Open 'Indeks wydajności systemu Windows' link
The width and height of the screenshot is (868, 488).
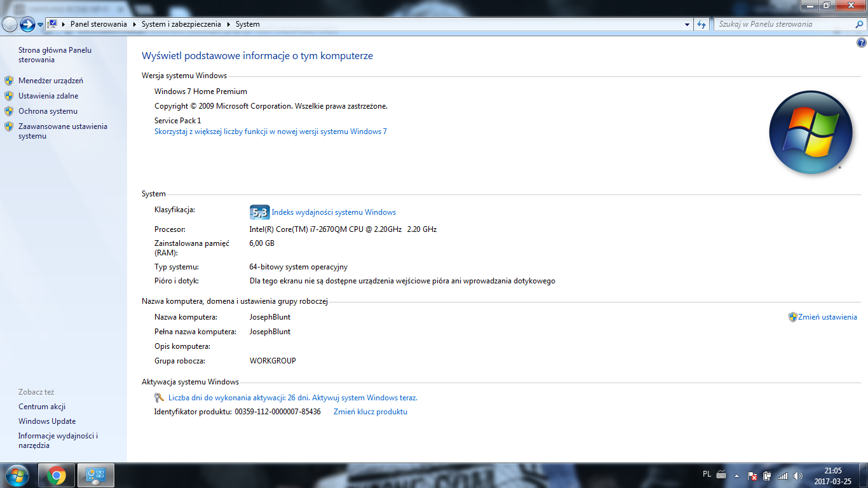click(334, 212)
